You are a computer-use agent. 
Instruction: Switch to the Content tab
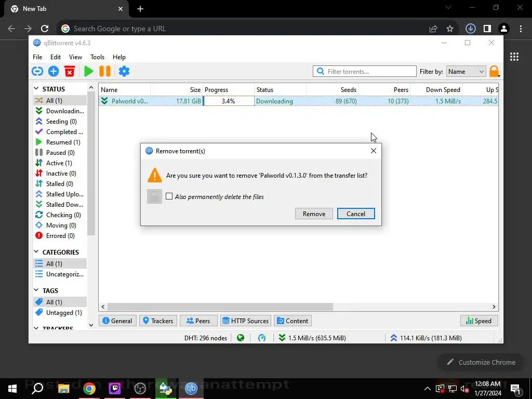click(292, 321)
